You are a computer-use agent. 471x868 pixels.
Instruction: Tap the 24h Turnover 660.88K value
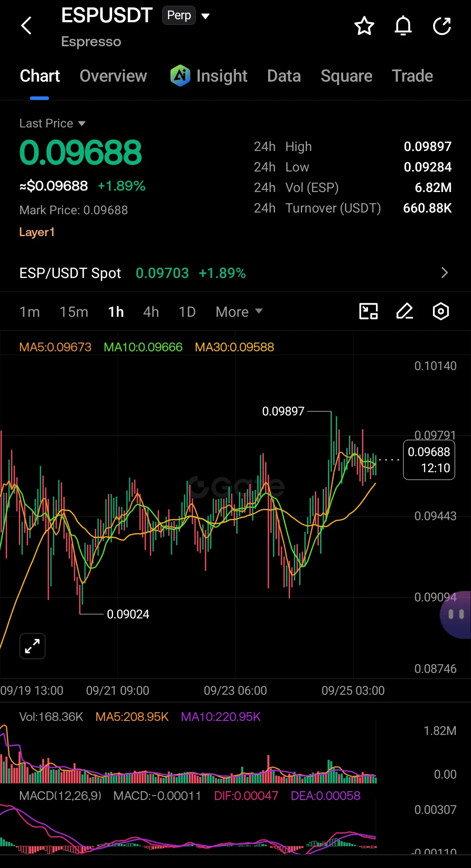tap(427, 208)
